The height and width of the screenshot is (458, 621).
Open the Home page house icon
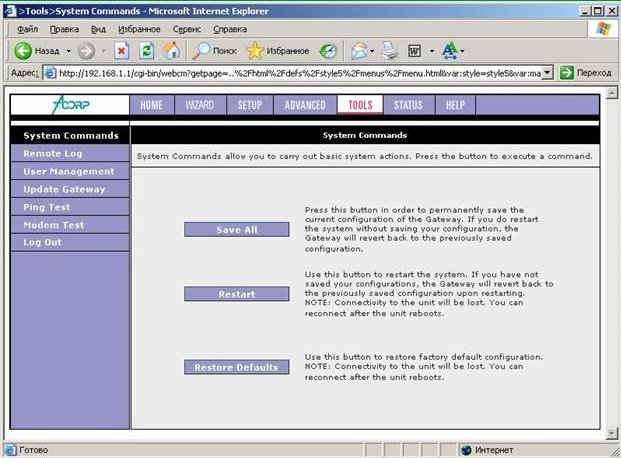pyautogui.click(x=171, y=51)
